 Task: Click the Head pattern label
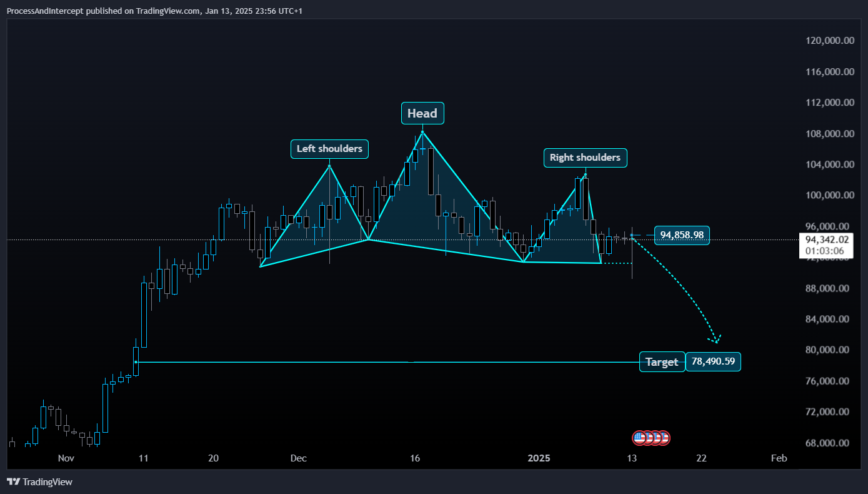[x=422, y=113]
